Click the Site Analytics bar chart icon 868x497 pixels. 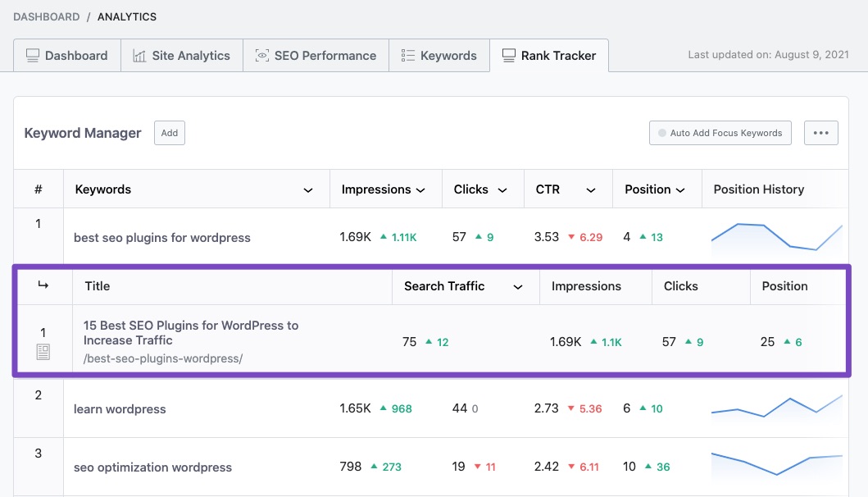[139, 56]
